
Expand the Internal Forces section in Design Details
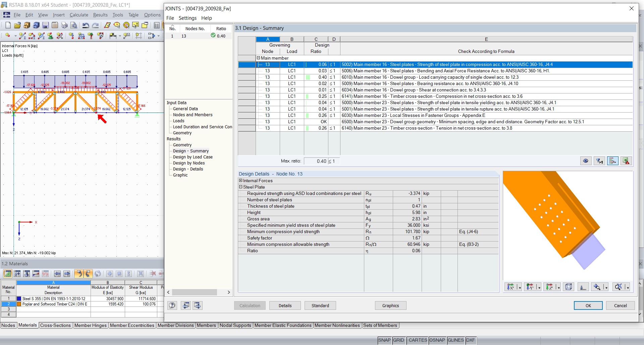coord(241,181)
